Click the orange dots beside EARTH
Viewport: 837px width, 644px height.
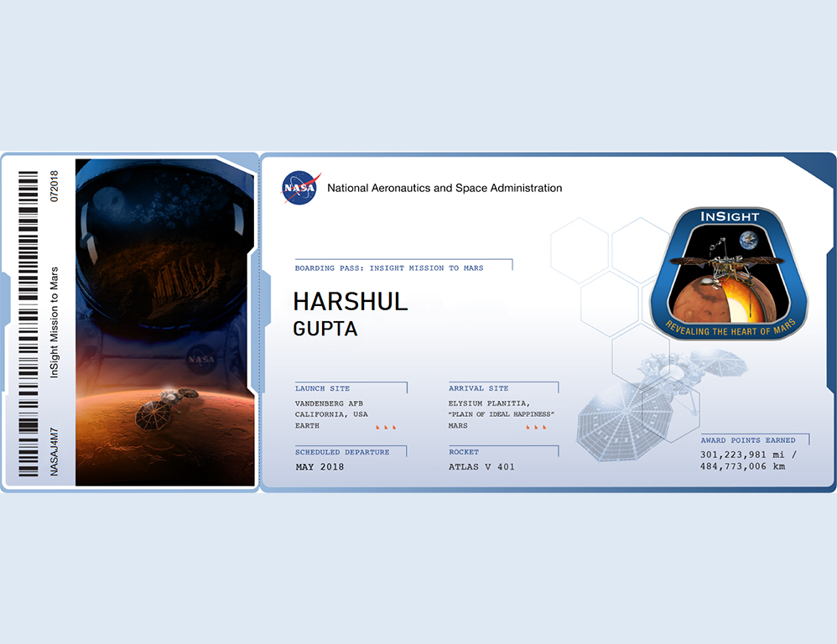pyautogui.click(x=386, y=428)
